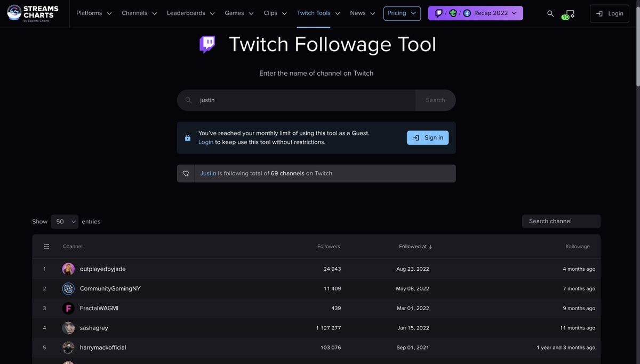
Task: Open the Twitch Tools menu
Action: 318,13
